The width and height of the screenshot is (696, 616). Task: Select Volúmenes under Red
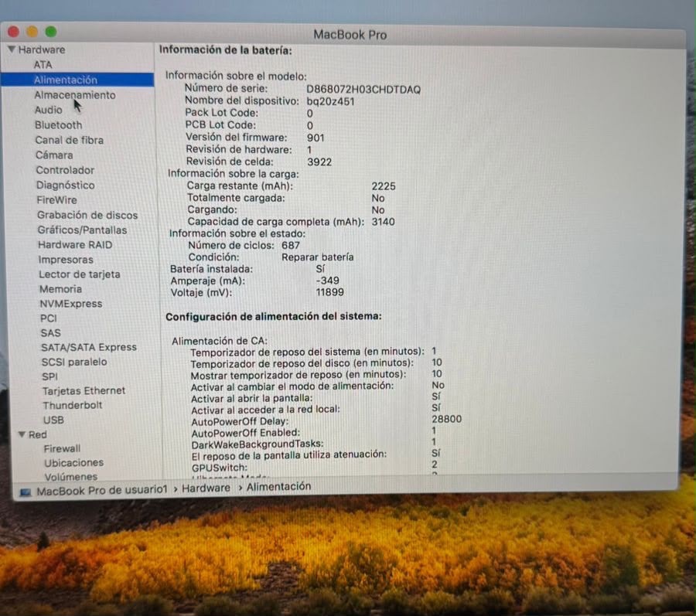click(x=71, y=477)
